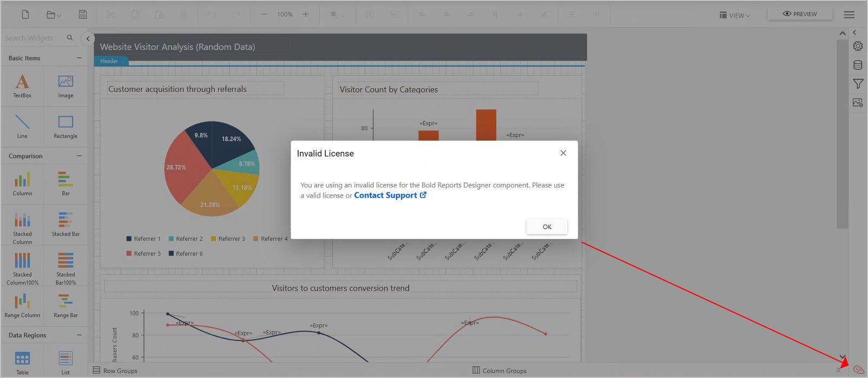Select the Range Bar widget
The image size is (868, 378).
[65, 305]
